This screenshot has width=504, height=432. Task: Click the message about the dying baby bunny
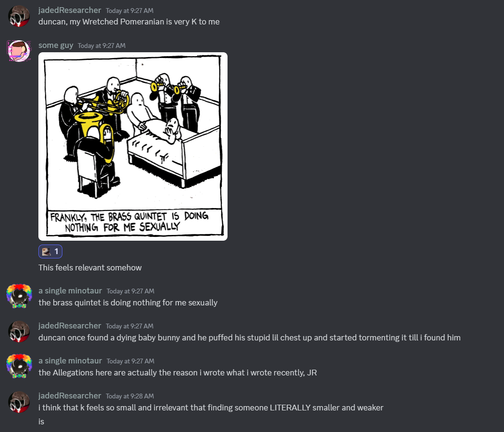point(250,338)
